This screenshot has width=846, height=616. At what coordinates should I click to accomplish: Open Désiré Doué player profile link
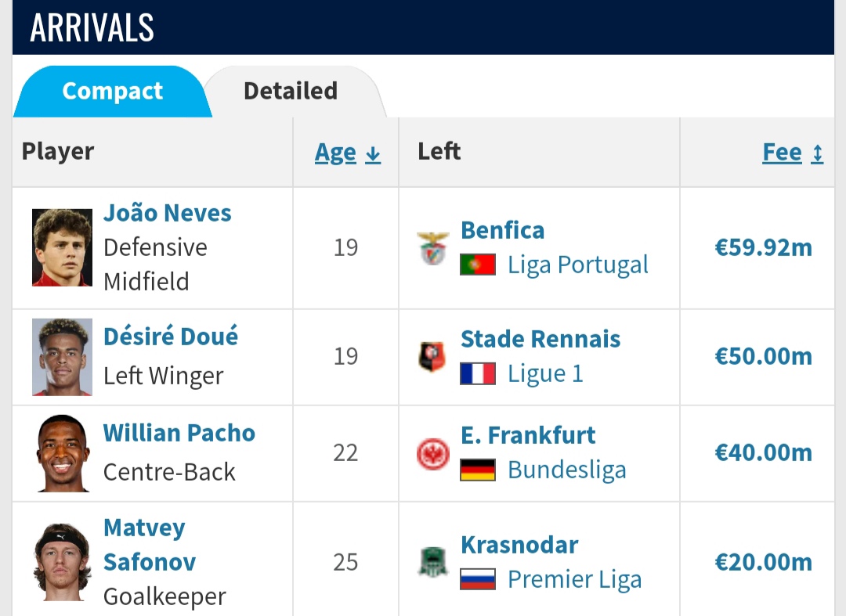tap(171, 337)
